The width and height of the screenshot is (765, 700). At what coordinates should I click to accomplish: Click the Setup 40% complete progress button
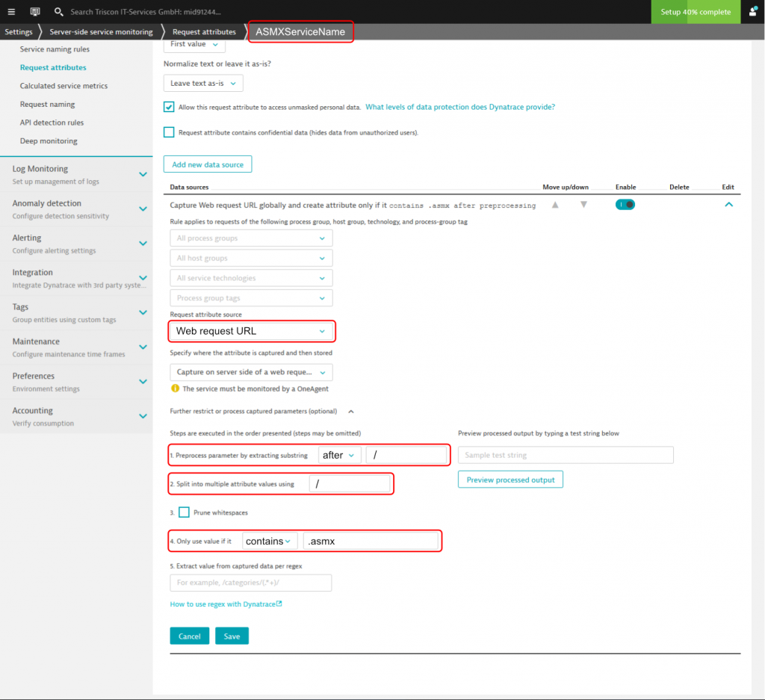coord(695,12)
